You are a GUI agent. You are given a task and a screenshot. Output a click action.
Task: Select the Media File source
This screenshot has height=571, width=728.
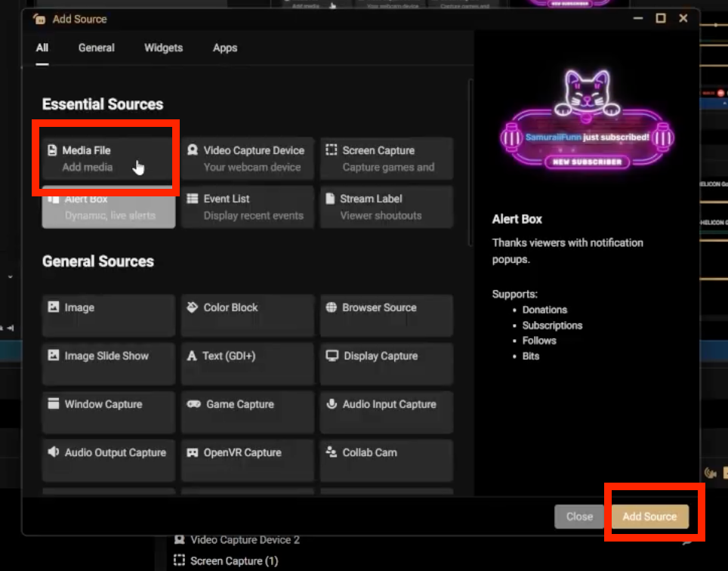(x=109, y=158)
